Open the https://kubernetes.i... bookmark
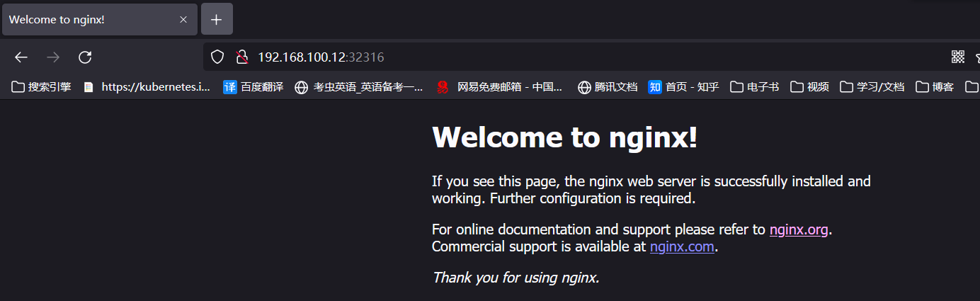The image size is (980, 301). [x=147, y=87]
